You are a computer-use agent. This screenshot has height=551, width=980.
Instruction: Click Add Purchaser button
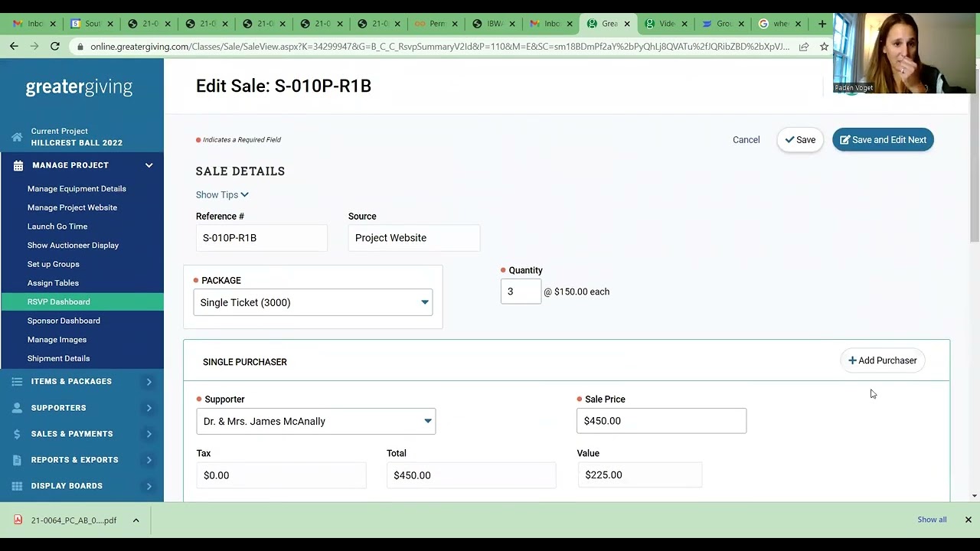tap(883, 360)
